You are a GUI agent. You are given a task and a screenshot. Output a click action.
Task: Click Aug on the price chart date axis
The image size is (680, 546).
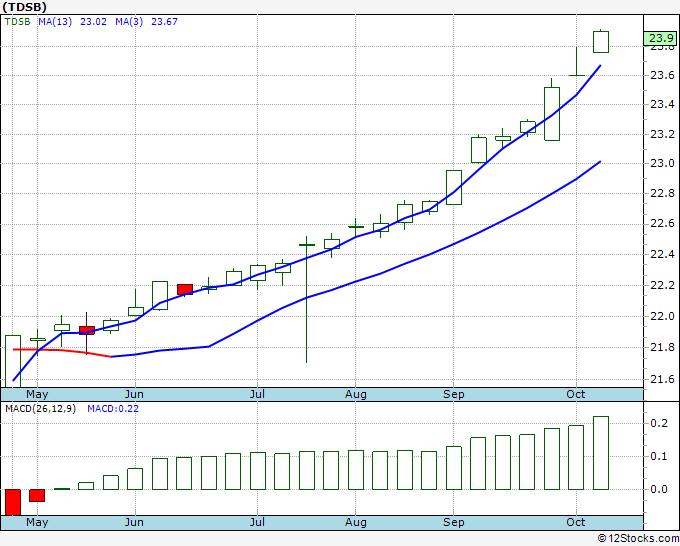(x=356, y=395)
